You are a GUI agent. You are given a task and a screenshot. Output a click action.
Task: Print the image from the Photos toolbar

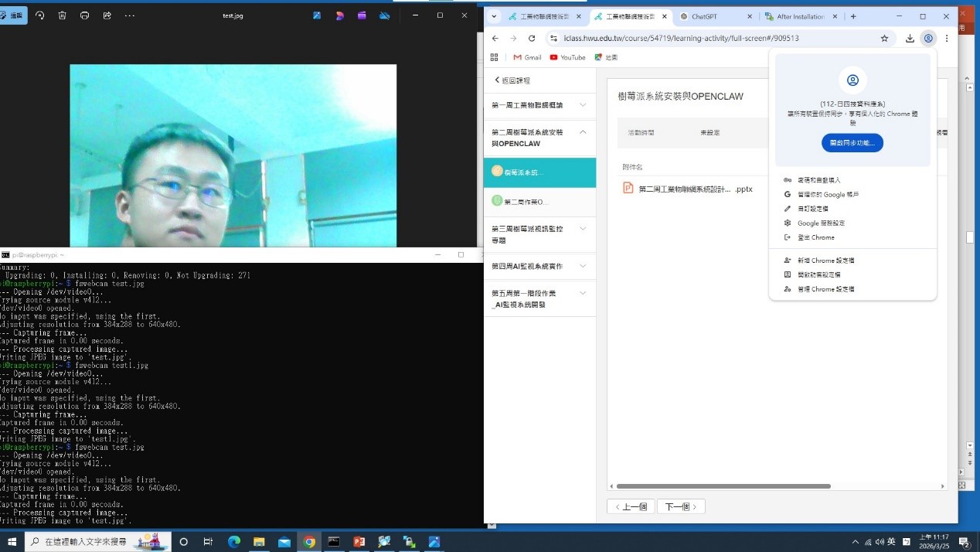[x=85, y=15]
